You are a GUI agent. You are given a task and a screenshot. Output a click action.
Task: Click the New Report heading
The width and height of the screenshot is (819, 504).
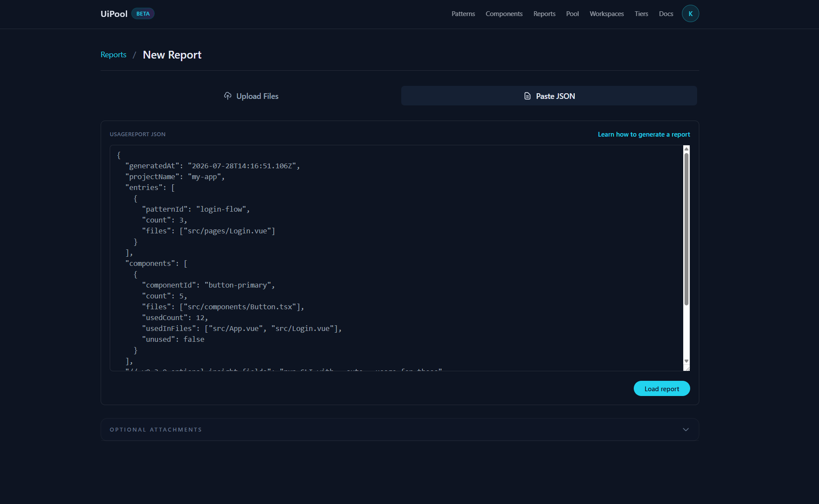tap(172, 55)
